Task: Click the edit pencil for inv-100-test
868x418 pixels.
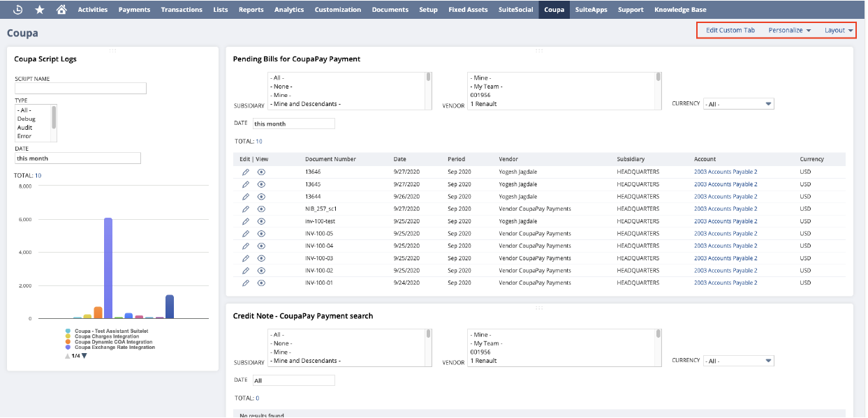Action: pos(245,221)
